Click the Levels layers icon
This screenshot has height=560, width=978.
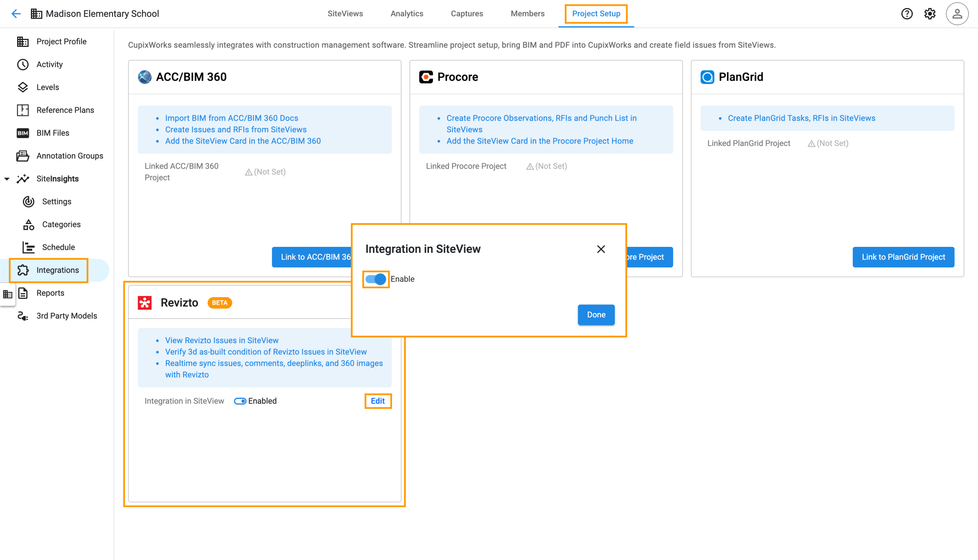click(23, 87)
